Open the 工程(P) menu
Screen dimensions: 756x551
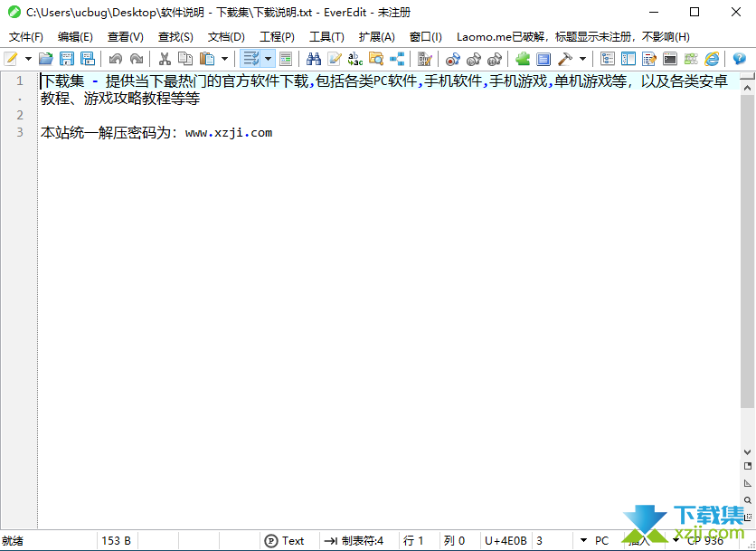[278, 37]
